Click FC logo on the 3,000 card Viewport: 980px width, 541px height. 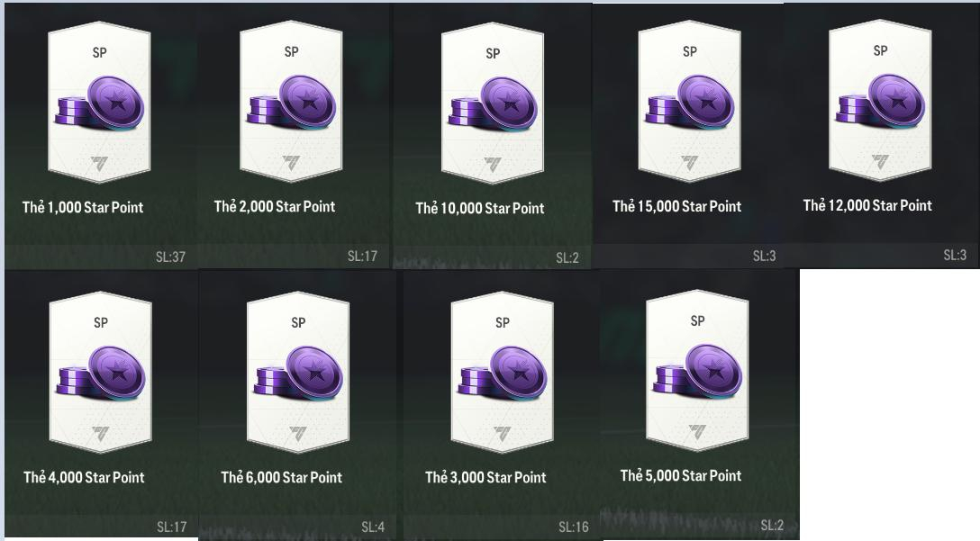503,432
